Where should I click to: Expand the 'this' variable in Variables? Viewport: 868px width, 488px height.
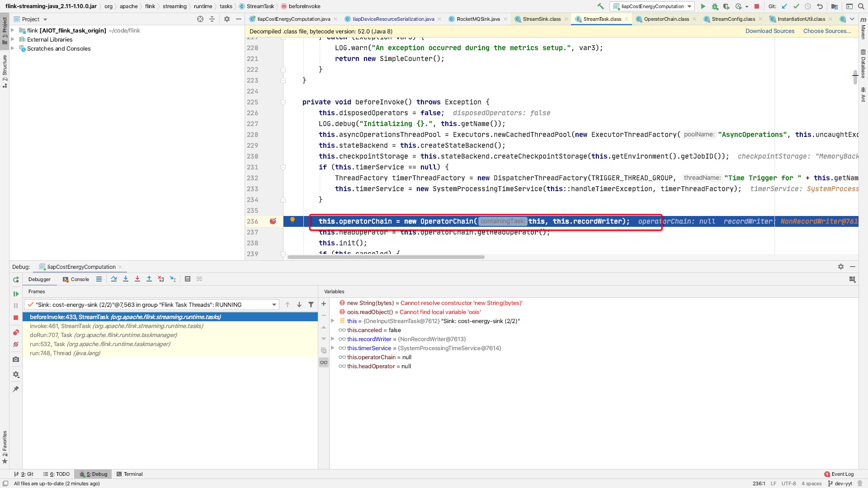click(333, 321)
